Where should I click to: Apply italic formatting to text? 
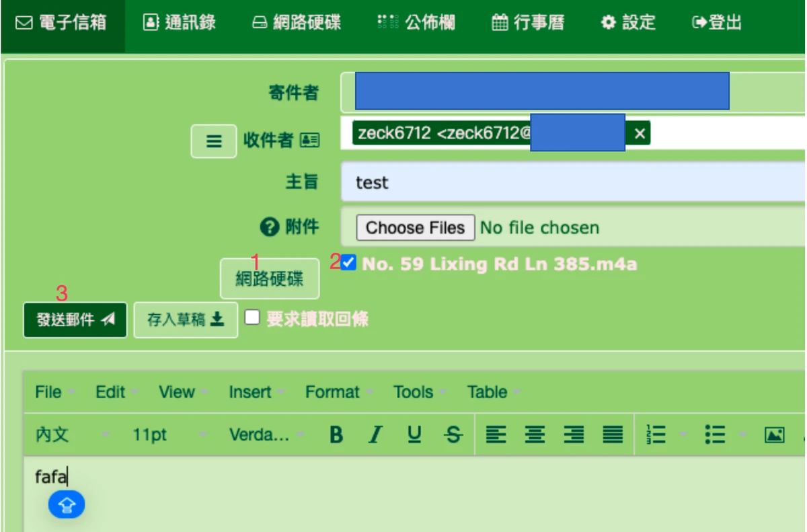375,435
